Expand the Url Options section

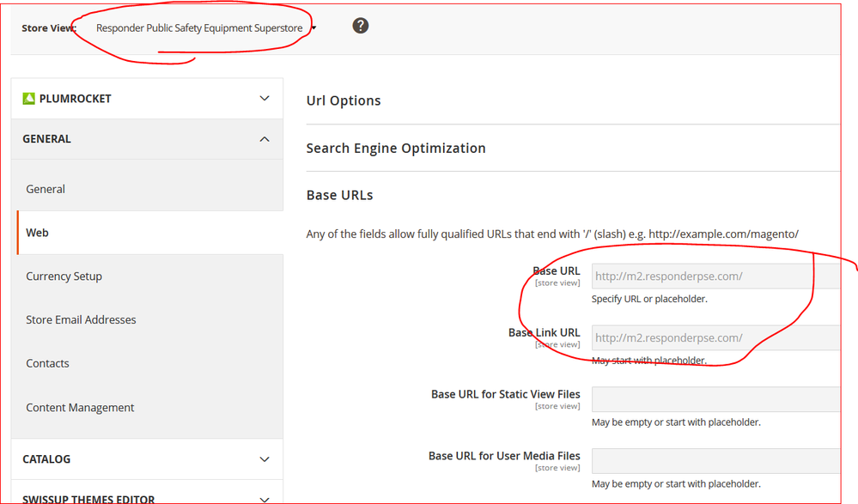[x=343, y=100]
